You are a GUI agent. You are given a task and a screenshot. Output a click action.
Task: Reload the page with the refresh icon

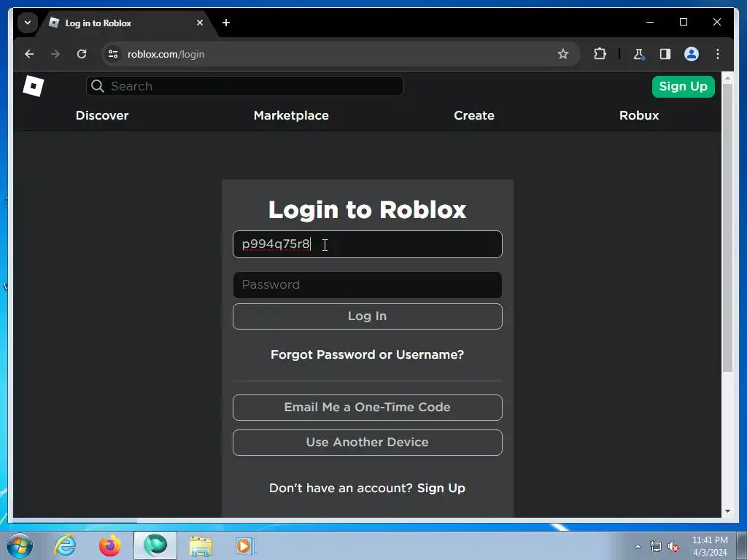(82, 54)
